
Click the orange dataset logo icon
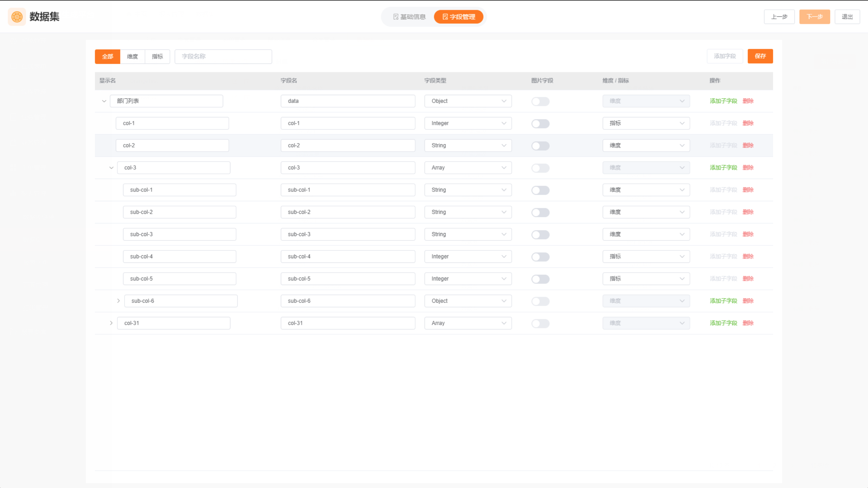tap(17, 16)
